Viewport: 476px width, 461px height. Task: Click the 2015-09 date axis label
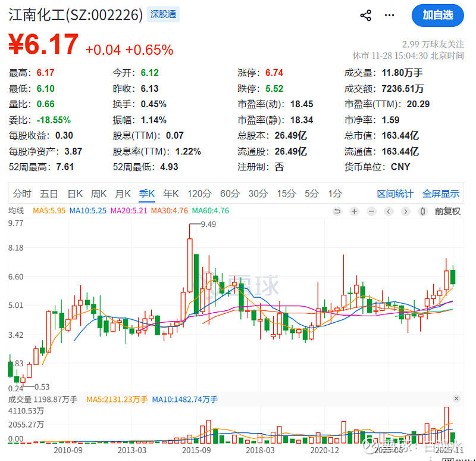tap(196, 450)
